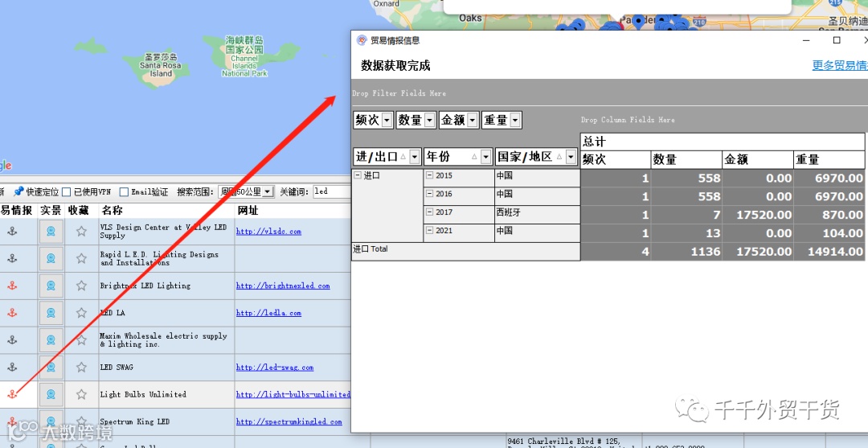The height and width of the screenshot is (448, 868).
Task: Open the 年份 filter dropdown arrow
Action: (x=486, y=158)
